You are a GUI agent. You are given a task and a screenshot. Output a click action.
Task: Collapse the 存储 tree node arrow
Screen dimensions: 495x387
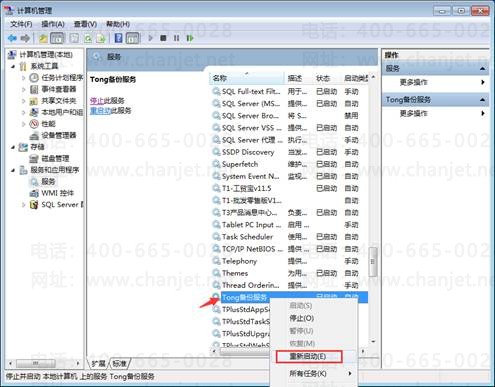click(13, 147)
